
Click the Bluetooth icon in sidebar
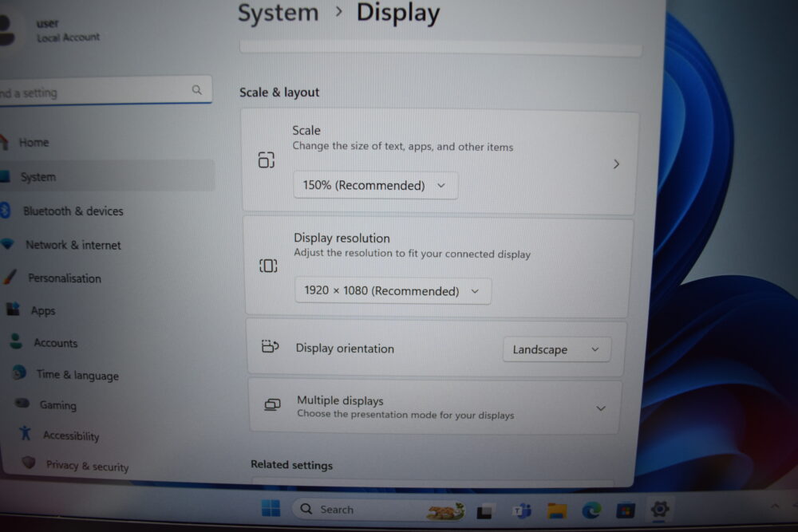tap(5, 210)
